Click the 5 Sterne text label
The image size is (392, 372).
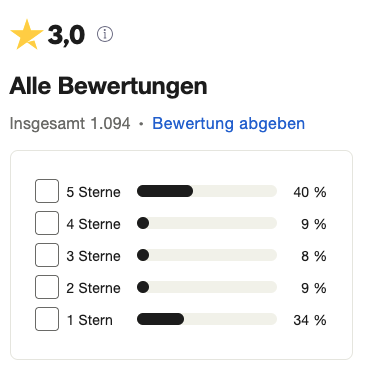[x=93, y=192]
